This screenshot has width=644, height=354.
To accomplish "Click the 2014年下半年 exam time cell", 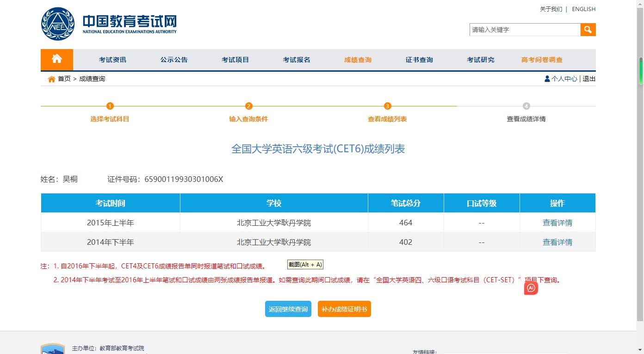I will 111,242.
